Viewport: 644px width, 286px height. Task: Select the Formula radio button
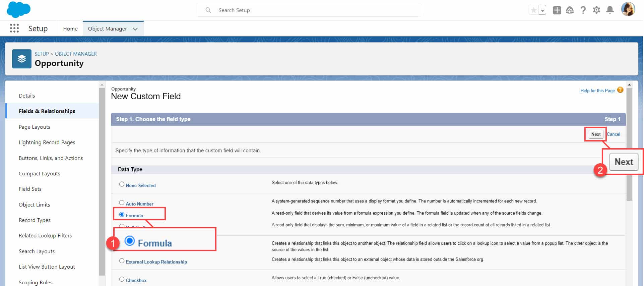pos(122,214)
